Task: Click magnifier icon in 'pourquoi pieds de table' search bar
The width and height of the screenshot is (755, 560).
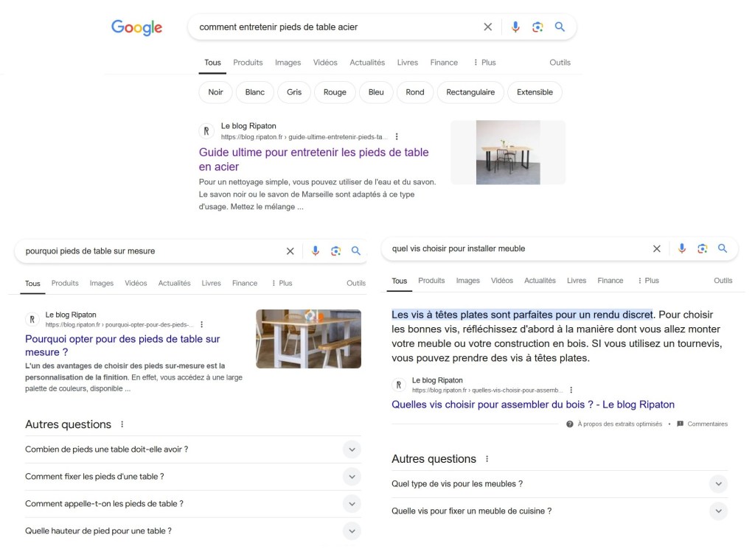Action: [x=356, y=251]
